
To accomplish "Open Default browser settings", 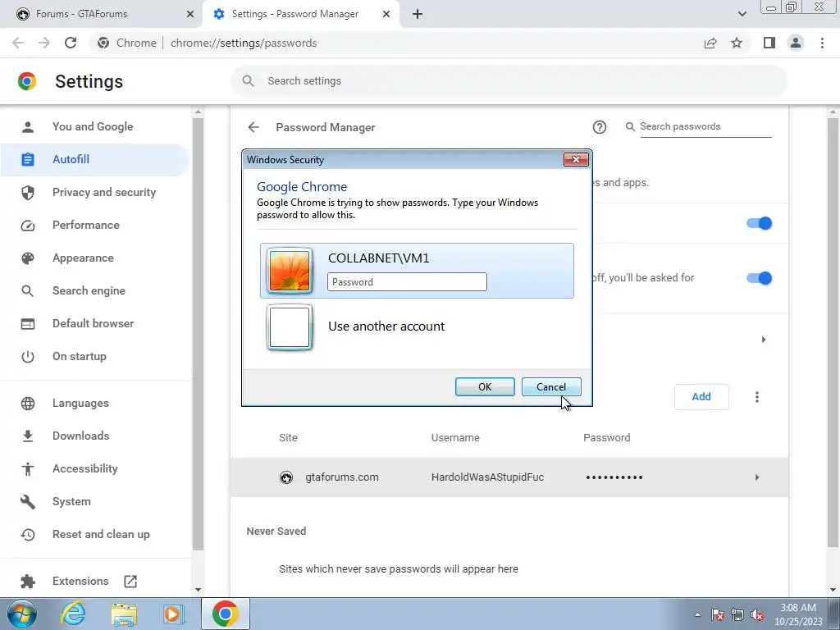I will coord(94,323).
